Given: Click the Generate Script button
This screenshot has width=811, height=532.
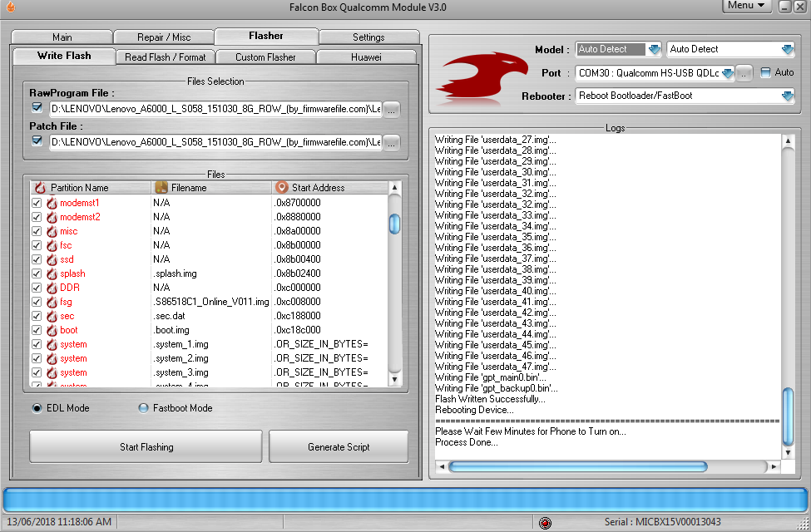Looking at the screenshot, I should tap(339, 446).
